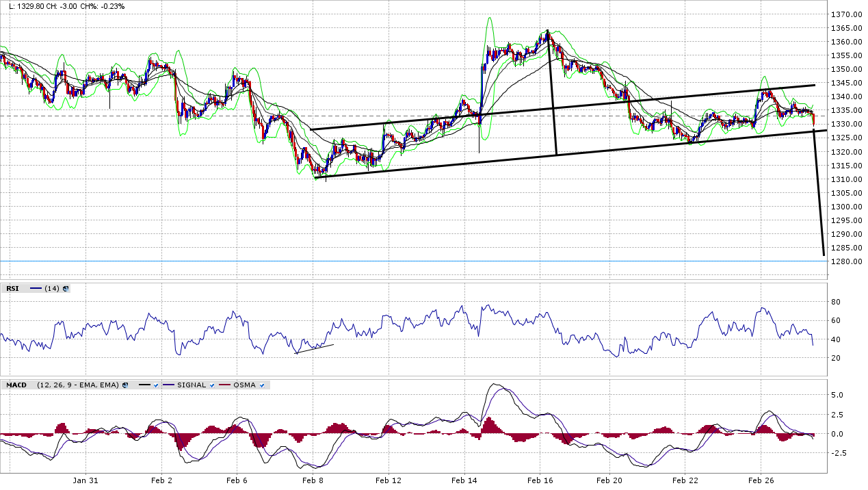Click the Jan 31 date on time axis
This screenshot has height=490, width=868.
coord(86,480)
